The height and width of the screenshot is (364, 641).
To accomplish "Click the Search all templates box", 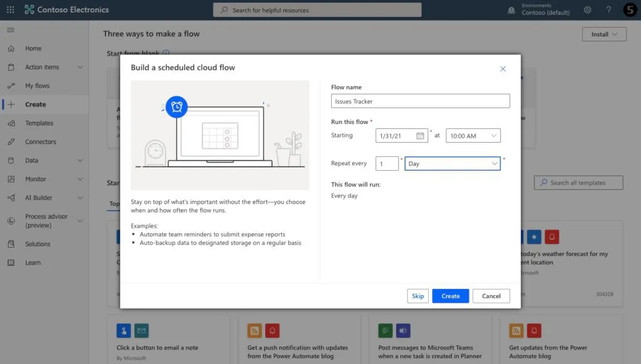I will (x=578, y=183).
